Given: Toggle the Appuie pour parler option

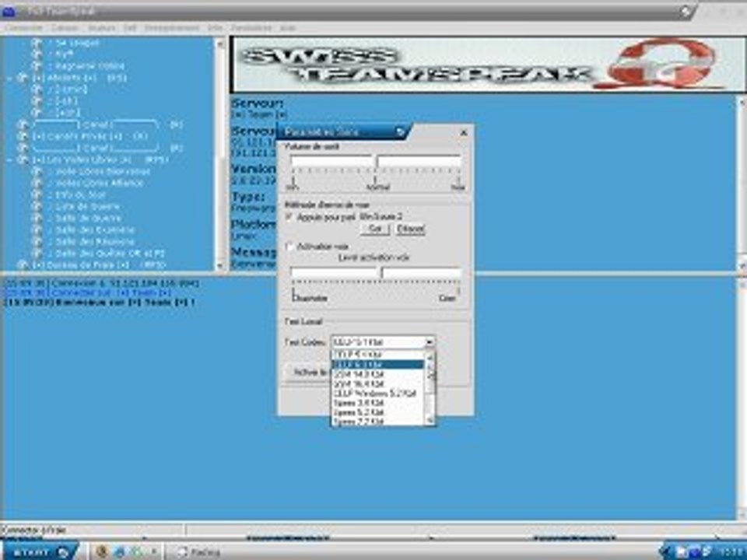Looking at the screenshot, I should 289,217.
